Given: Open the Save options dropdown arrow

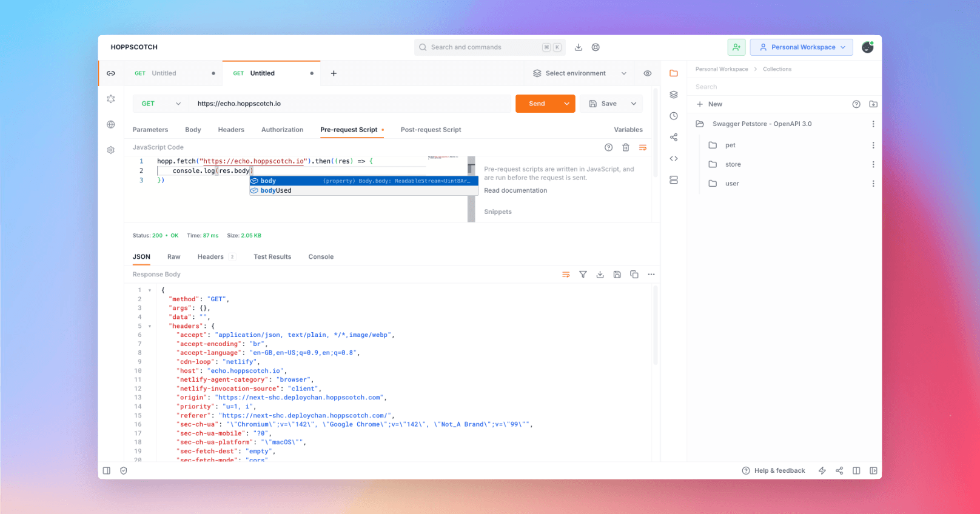Looking at the screenshot, I should pos(634,104).
